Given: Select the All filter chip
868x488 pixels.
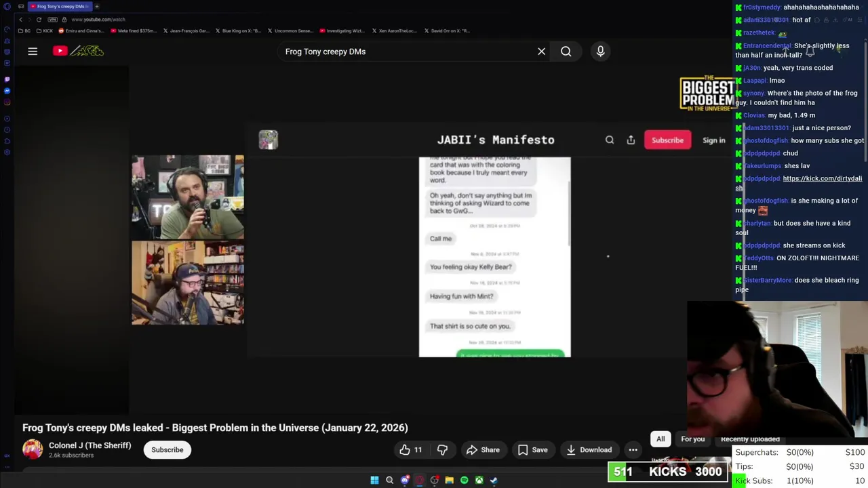Looking at the screenshot, I should click(660, 439).
